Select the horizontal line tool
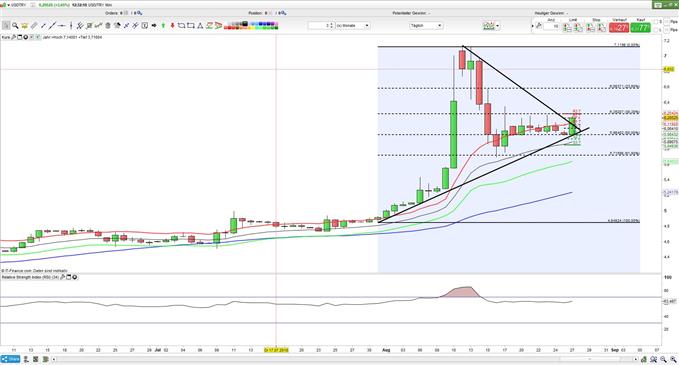This screenshot has height=365, width=679. tap(61, 26)
